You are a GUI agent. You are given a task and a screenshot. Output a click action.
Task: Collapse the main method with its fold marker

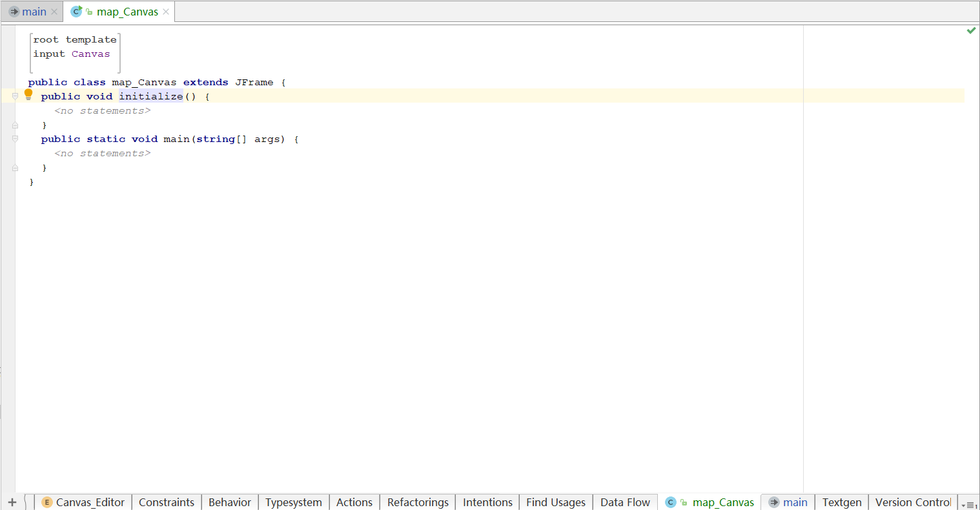click(x=14, y=139)
